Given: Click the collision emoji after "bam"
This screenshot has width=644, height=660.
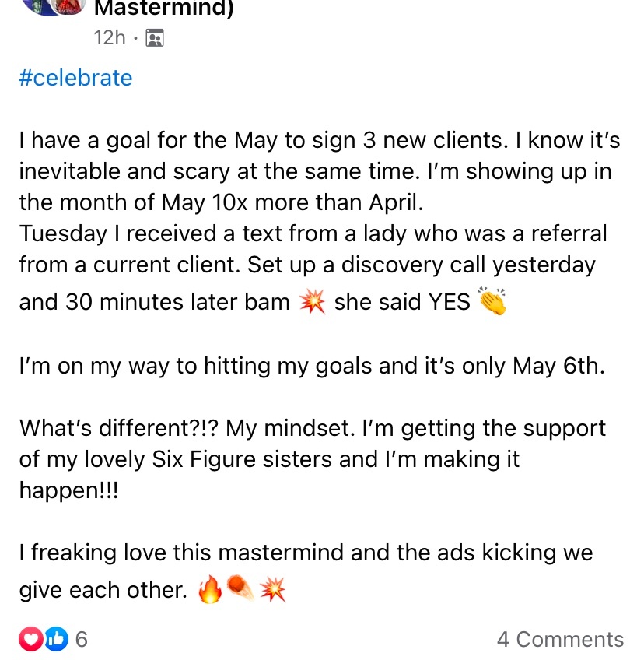Looking at the screenshot, I should click(x=312, y=302).
